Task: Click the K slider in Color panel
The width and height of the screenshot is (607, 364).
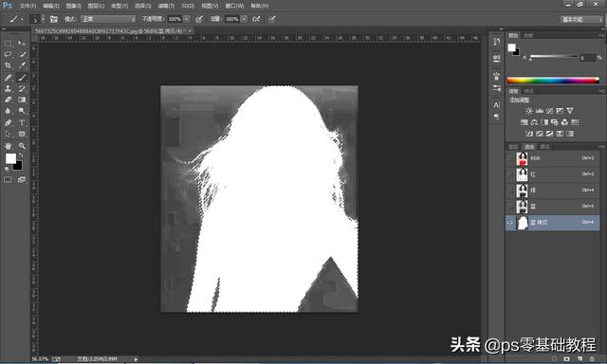Action: point(553,57)
